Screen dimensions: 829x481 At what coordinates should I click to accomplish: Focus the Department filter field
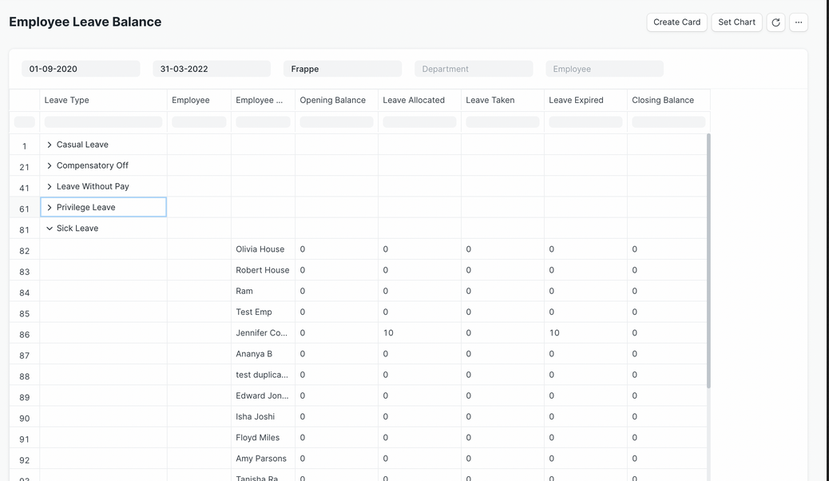click(x=473, y=69)
